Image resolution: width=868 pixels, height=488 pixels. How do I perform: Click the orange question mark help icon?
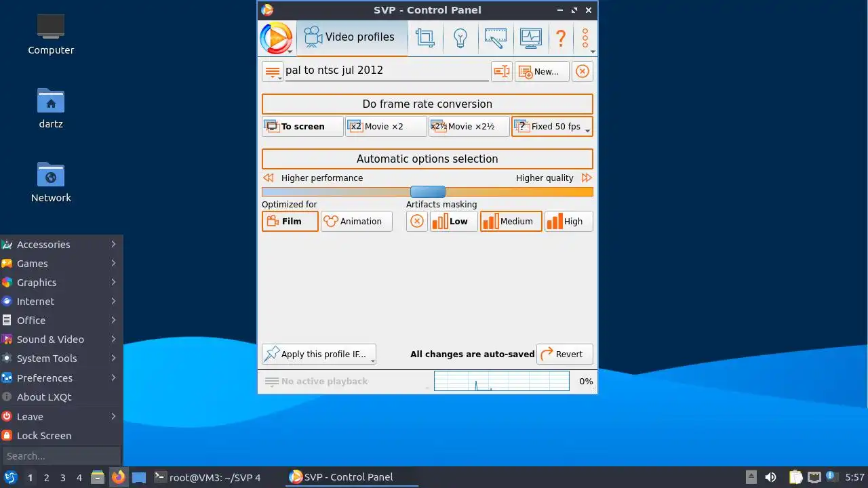coord(561,37)
